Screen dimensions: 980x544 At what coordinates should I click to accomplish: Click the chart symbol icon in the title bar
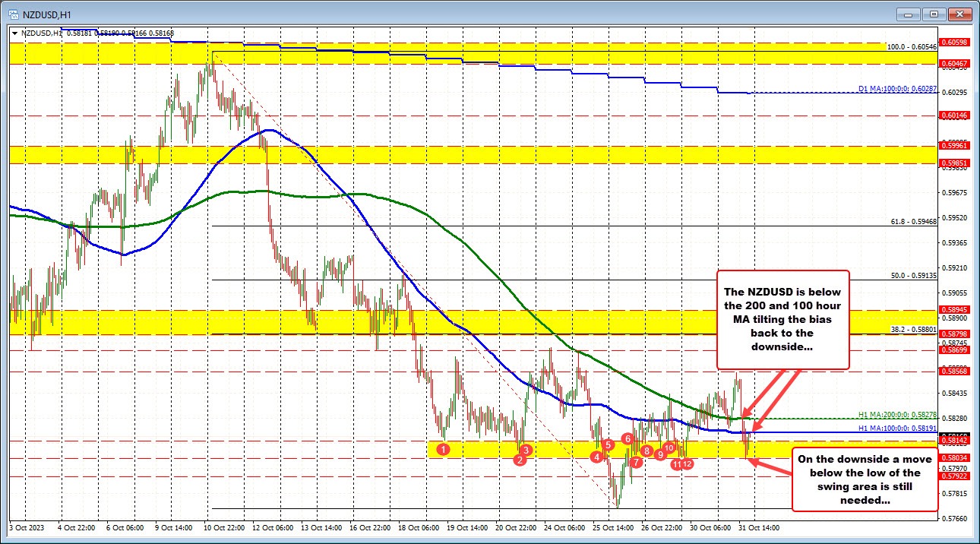[14, 13]
